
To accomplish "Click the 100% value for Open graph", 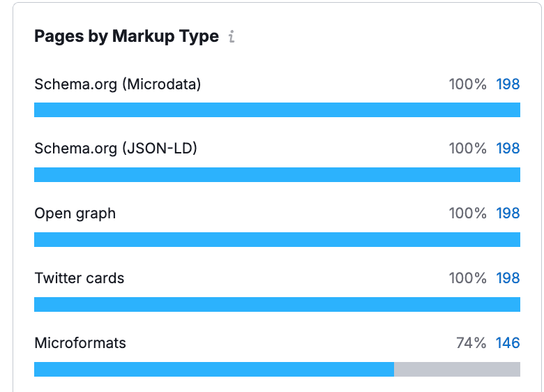I will tap(467, 213).
